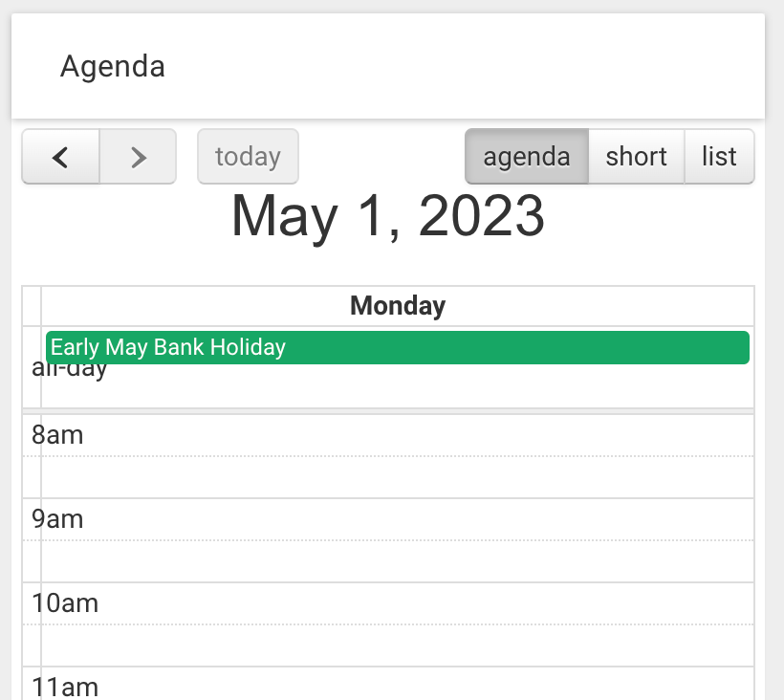The image size is (784, 700).
Task: Click the Agenda panel heading
Action: (113, 66)
